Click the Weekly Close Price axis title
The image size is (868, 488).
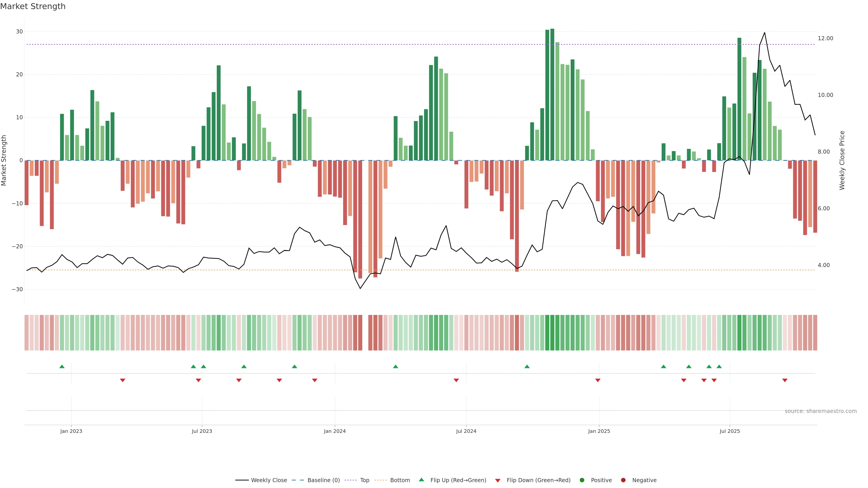coord(842,160)
